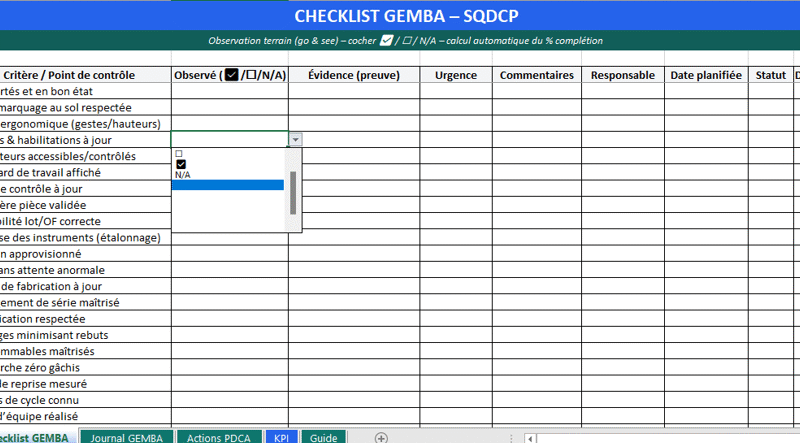The height and width of the screenshot is (443, 800).
Task: Choose the checked checkbox option in dropdown list
Action: (x=181, y=164)
